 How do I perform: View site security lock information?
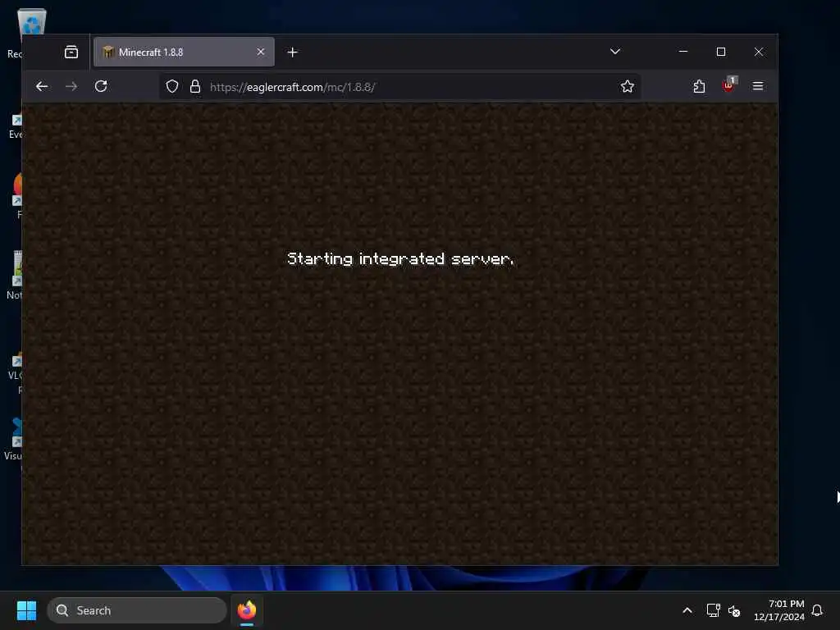(x=195, y=86)
